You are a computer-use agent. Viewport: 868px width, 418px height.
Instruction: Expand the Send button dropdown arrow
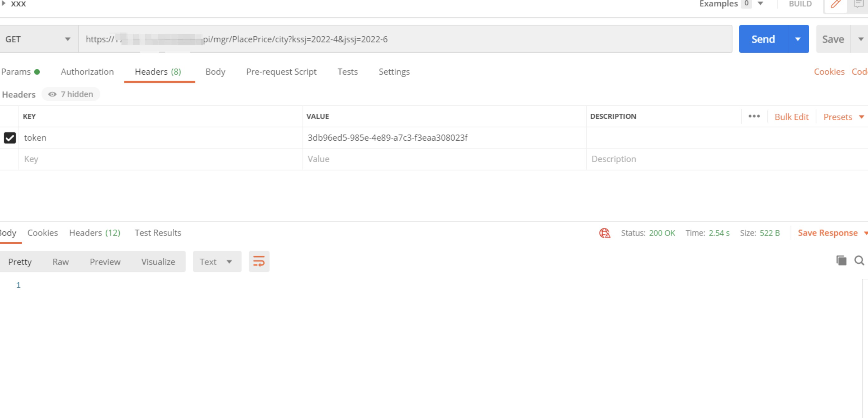(798, 39)
